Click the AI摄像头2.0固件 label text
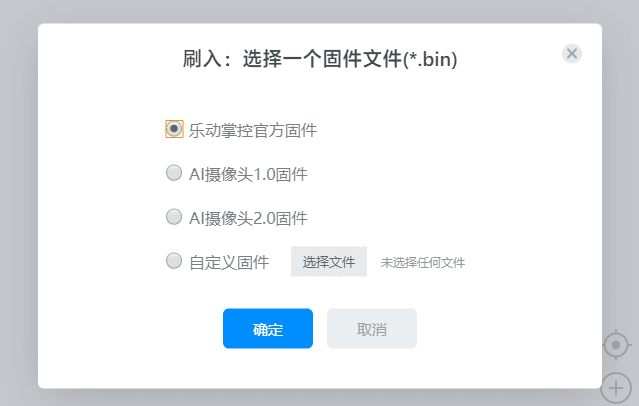The image size is (639, 406). click(x=248, y=218)
